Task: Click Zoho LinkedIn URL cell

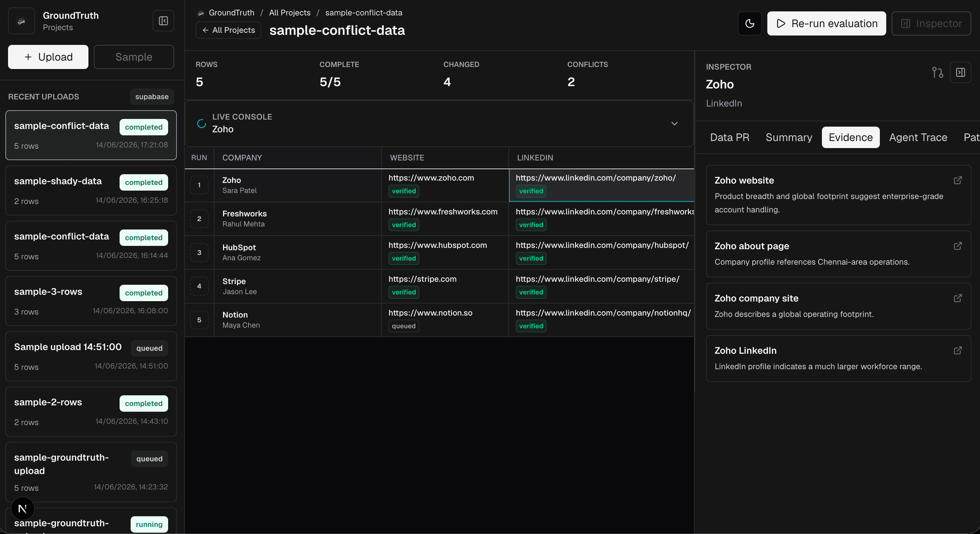Action: click(602, 185)
